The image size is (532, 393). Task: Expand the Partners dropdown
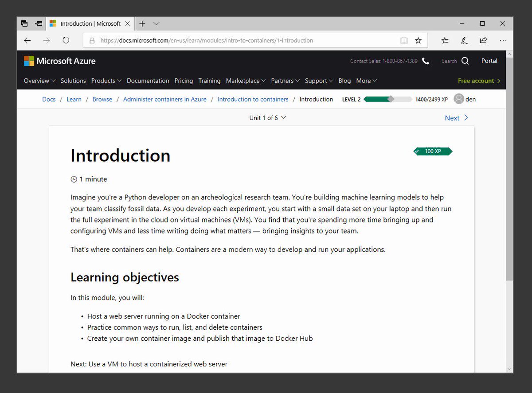point(285,81)
